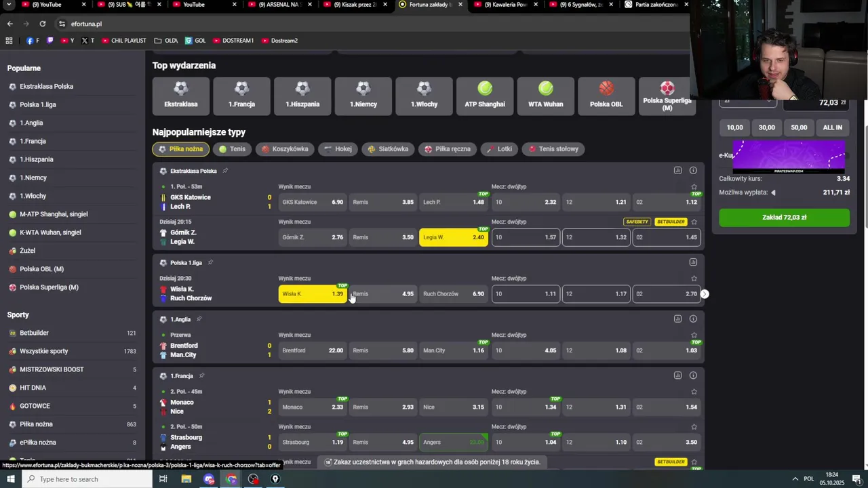Image resolution: width=868 pixels, height=488 pixels.
Task: Favorite the Górnik Z. vs Legia W. match
Action: (x=694, y=222)
